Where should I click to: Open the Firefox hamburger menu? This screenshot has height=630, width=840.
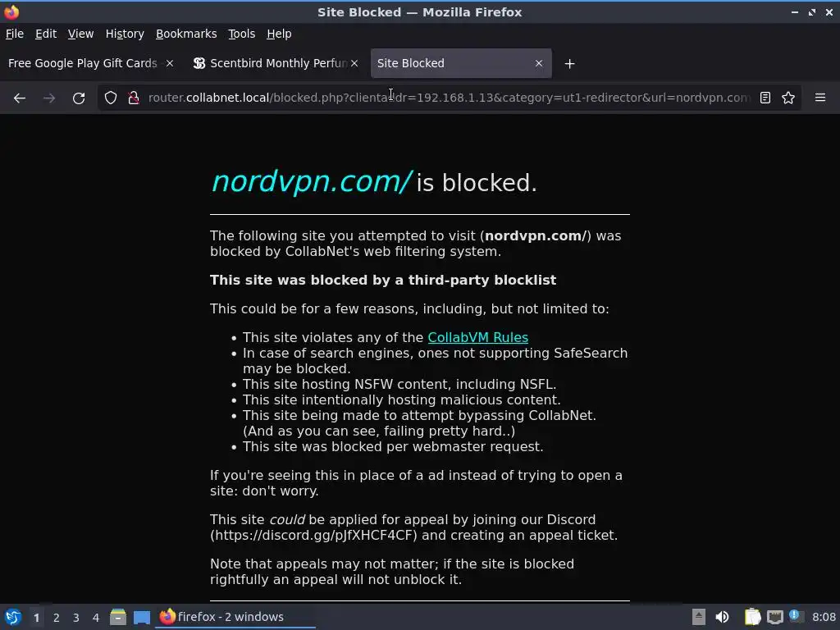pyautogui.click(x=820, y=98)
